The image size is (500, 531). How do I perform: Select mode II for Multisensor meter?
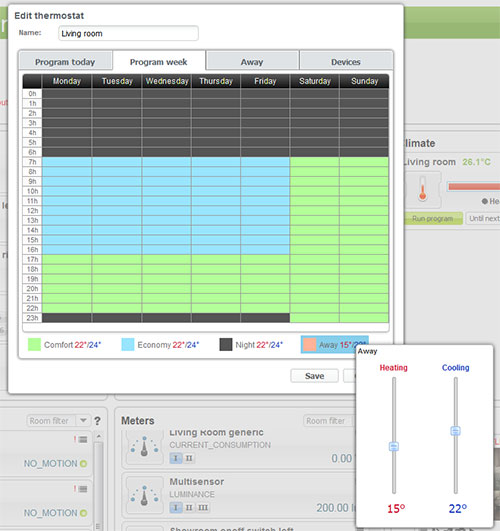tap(189, 508)
